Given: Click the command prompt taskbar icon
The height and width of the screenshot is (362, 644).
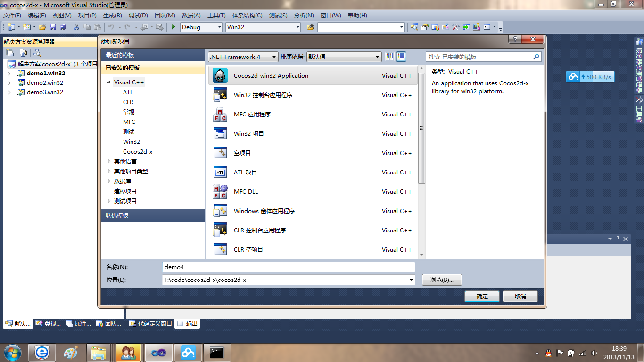Looking at the screenshot, I should tap(216, 353).
